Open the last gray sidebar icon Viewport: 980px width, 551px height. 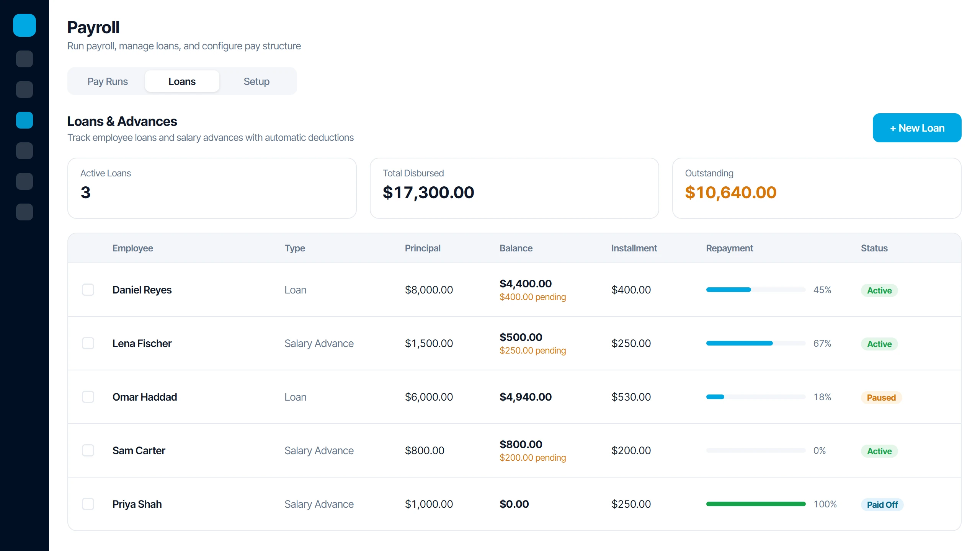24,212
